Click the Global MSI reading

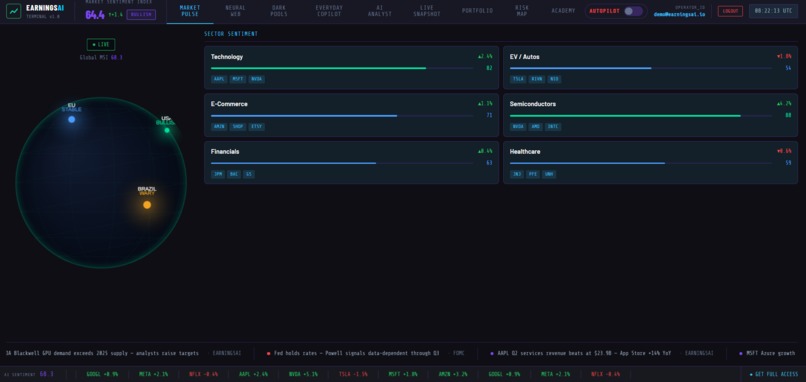(x=101, y=58)
